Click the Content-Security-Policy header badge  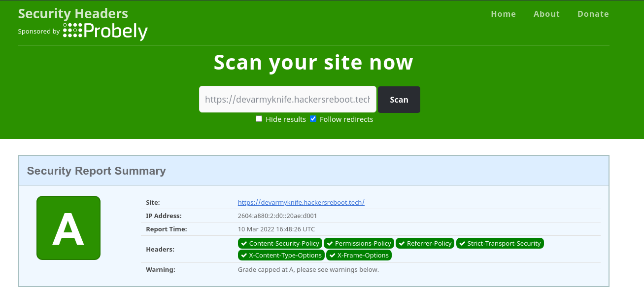tap(280, 243)
